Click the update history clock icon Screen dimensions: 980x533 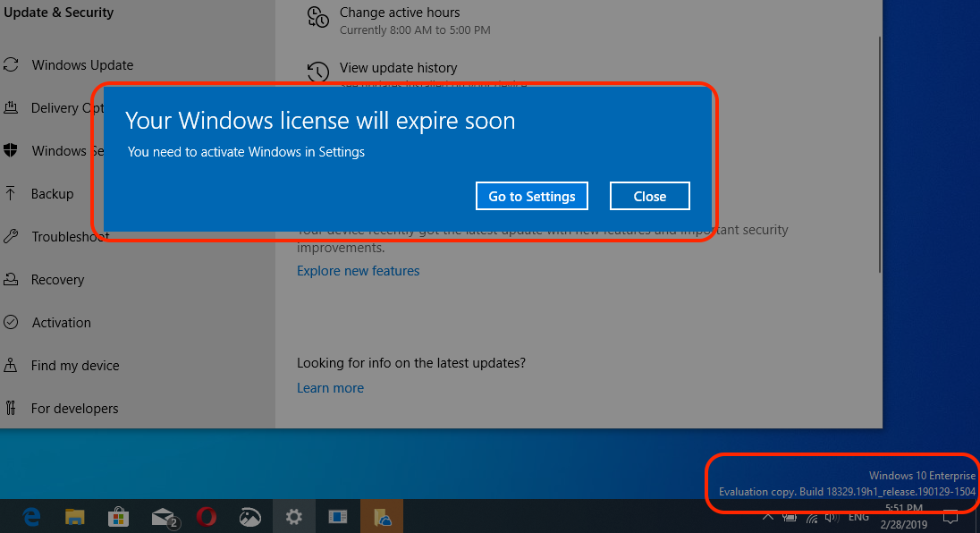pyautogui.click(x=318, y=72)
